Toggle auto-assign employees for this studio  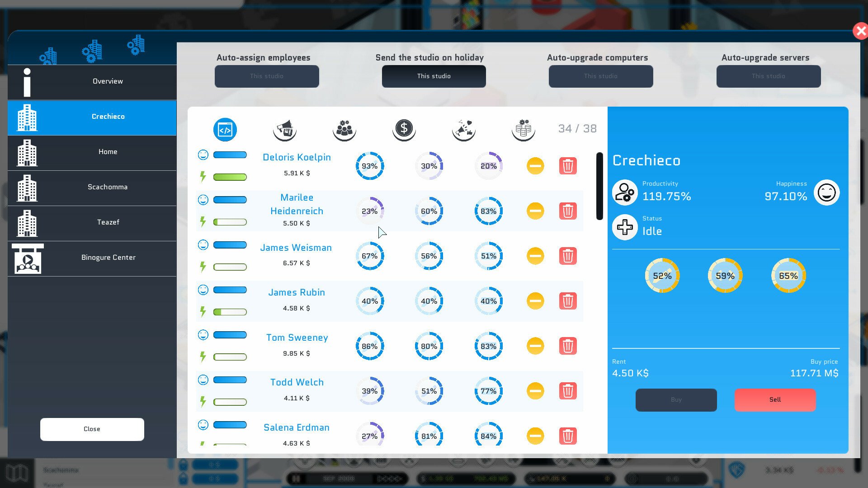tap(266, 75)
